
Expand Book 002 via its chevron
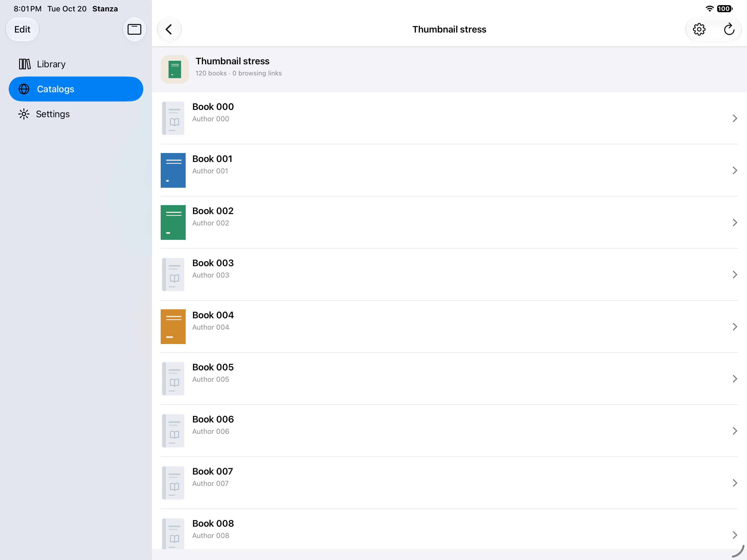pyautogui.click(x=735, y=222)
